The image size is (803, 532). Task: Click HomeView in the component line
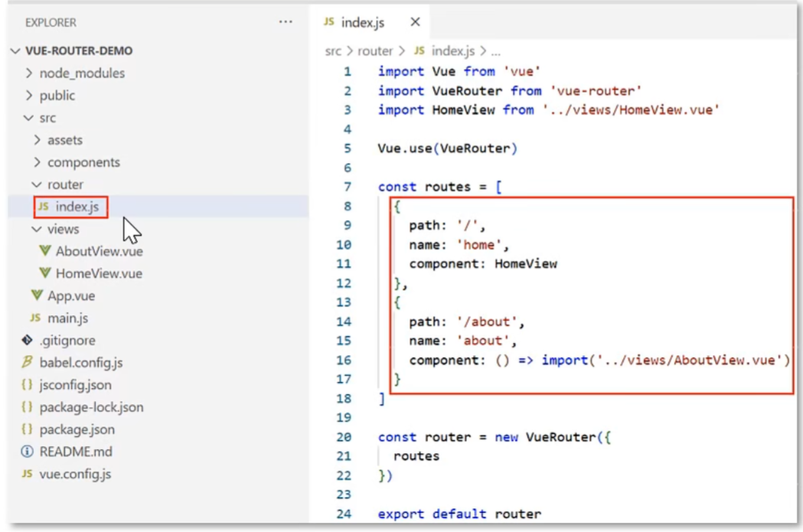click(525, 264)
